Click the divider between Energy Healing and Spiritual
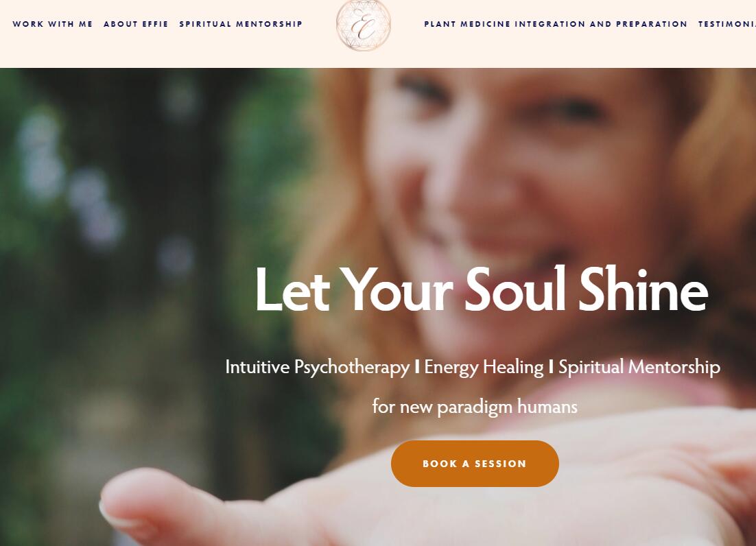 tap(551, 367)
